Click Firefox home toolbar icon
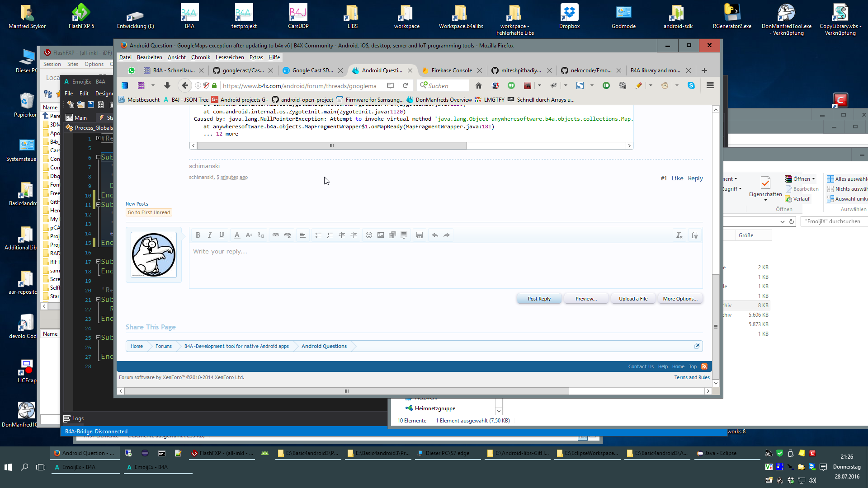Image resolution: width=868 pixels, height=488 pixels. pyautogui.click(x=479, y=85)
